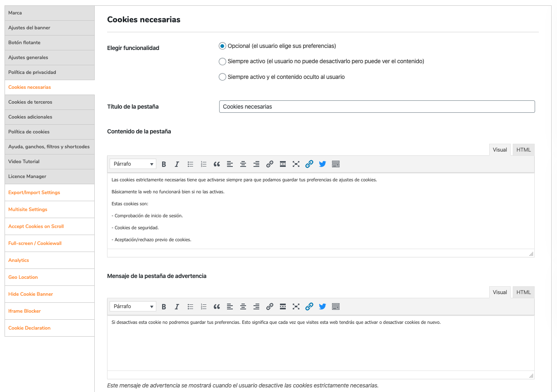Viewport: 557px width, 392px height.
Task: Insert a bulleted list in tab content editor
Action: click(190, 164)
